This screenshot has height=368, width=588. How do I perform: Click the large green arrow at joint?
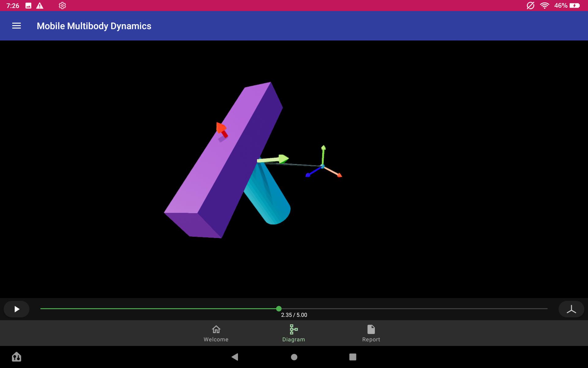[273, 159]
